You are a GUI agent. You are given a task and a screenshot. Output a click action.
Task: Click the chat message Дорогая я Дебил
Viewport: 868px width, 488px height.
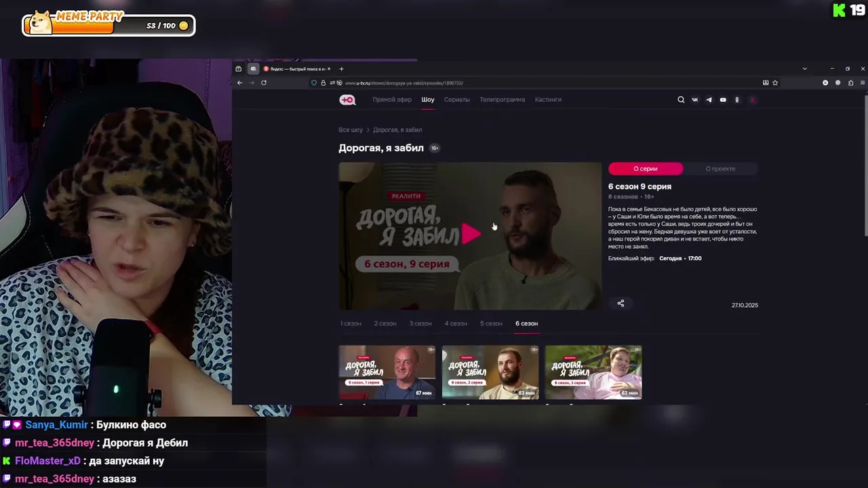[145, 443]
